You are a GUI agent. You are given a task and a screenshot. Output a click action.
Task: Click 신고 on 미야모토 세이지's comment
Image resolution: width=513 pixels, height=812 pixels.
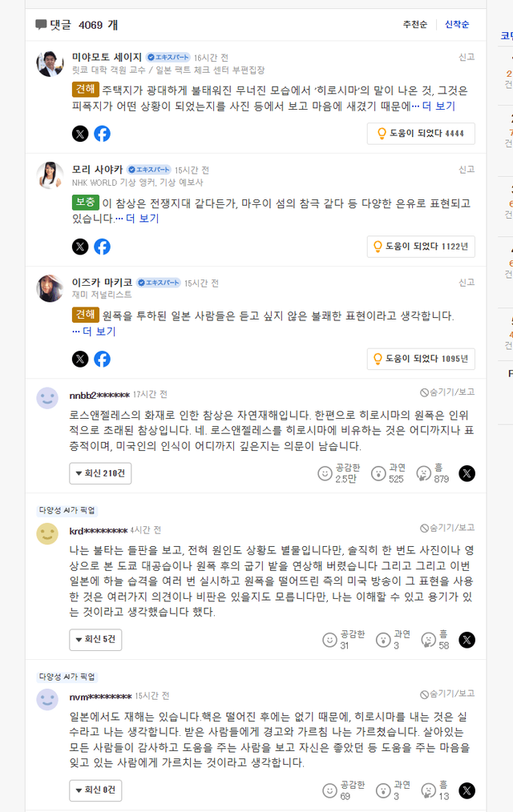click(466, 58)
